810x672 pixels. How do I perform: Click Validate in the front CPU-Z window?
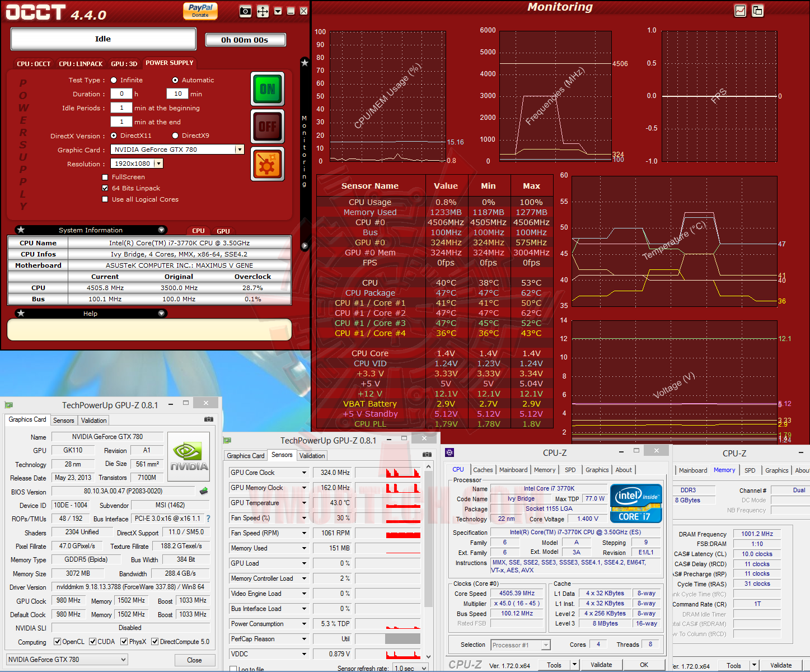[x=601, y=665]
